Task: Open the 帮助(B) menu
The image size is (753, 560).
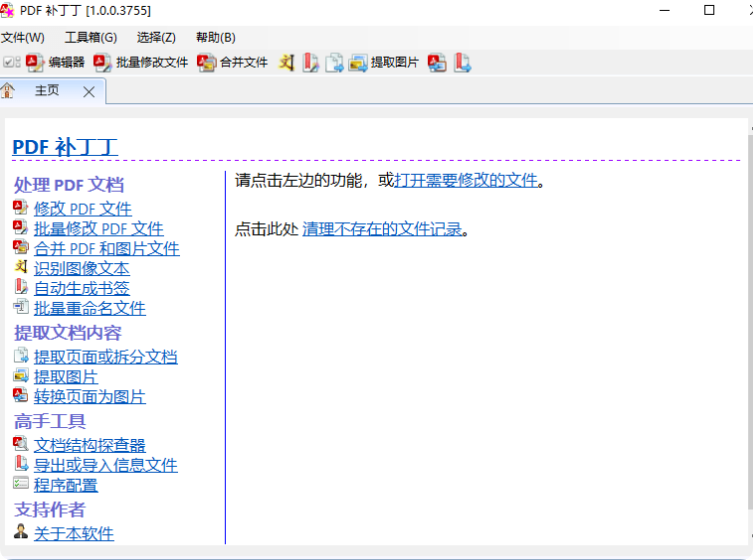Action: [216, 37]
